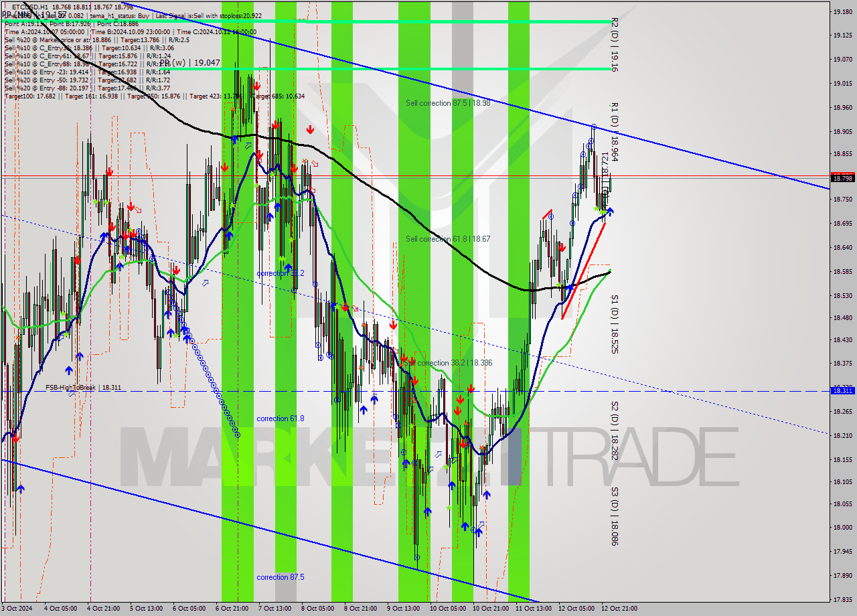The image size is (857, 616).
Task: Select the blue 'correction 87.5' label
Action: (x=281, y=577)
